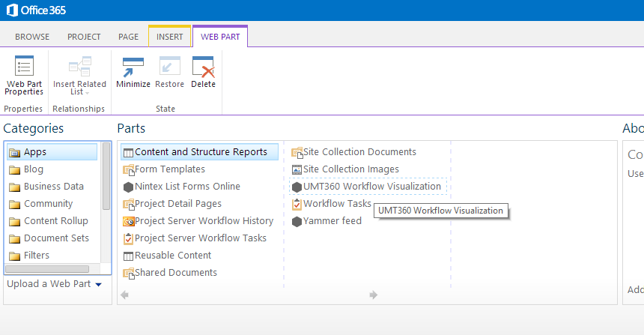
Task: Select Project Server Workflow History text
Action: click(204, 221)
